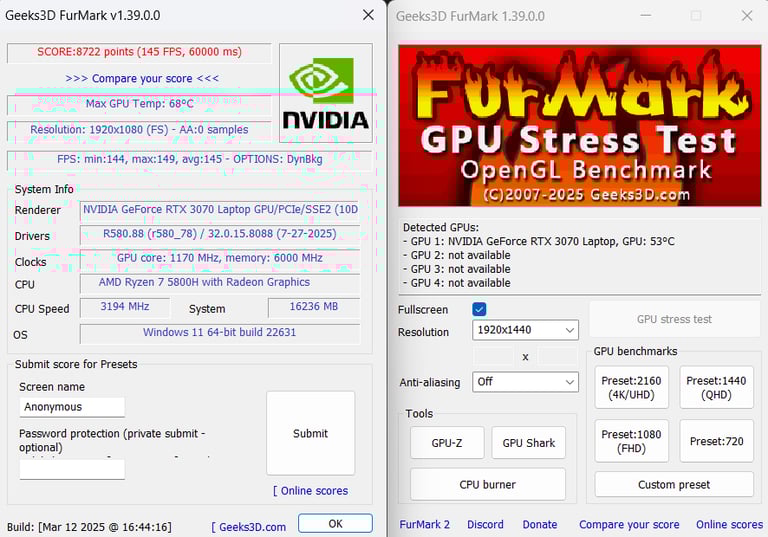Open Online scores link in main window
Screen dimensions: 768x537
coord(729,524)
